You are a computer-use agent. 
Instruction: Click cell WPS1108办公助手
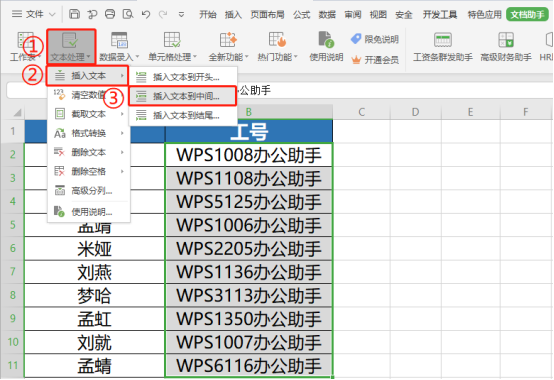pos(249,178)
